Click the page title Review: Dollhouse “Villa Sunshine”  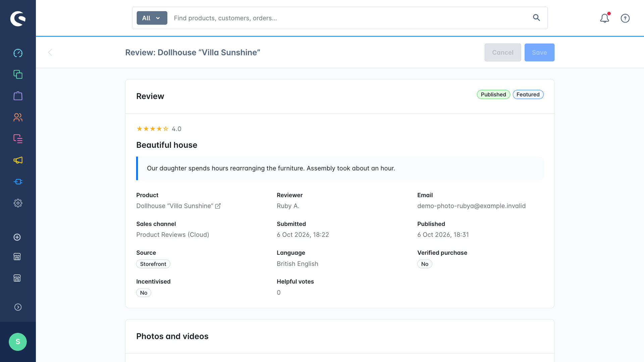193,53
